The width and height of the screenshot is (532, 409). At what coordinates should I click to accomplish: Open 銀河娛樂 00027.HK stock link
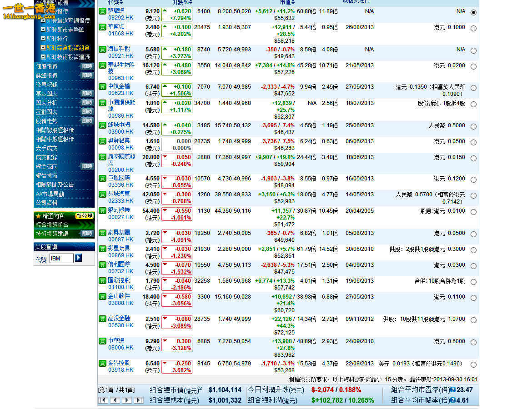click(x=121, y=214)
